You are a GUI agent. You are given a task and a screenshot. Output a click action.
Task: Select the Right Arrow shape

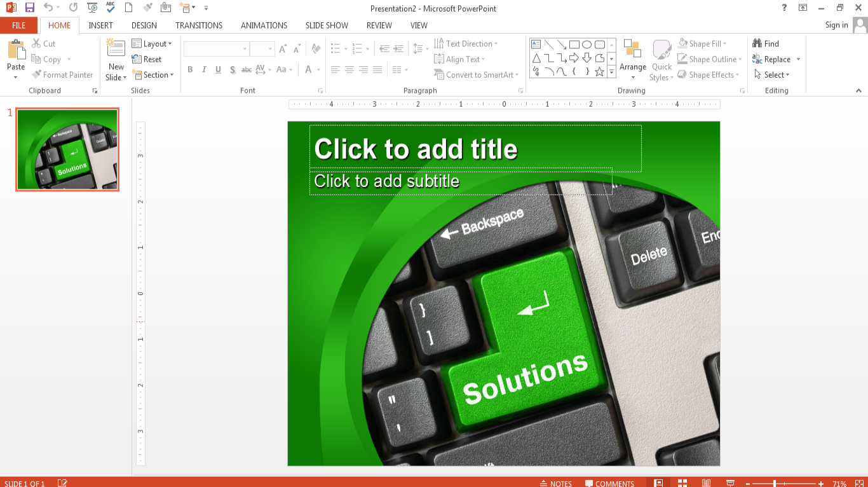click(574, 58)
